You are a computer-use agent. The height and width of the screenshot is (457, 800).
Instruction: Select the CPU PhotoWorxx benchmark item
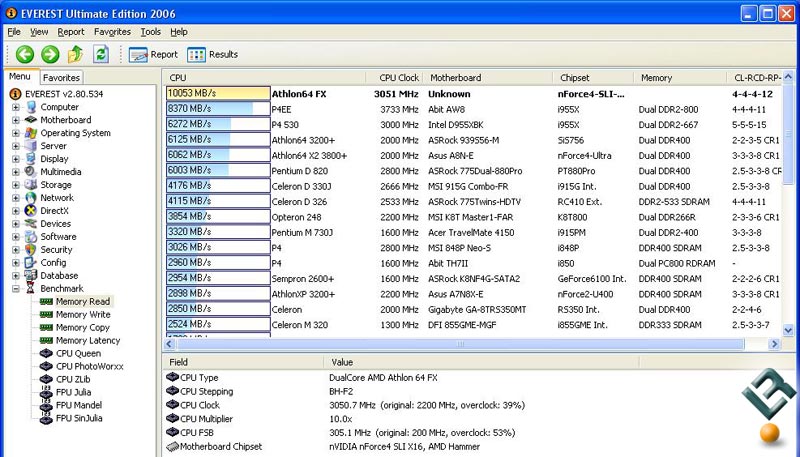90,366
